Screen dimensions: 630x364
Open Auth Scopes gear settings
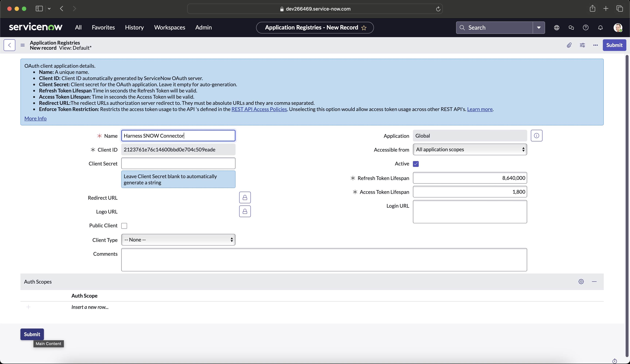click(x=581, y=282)
